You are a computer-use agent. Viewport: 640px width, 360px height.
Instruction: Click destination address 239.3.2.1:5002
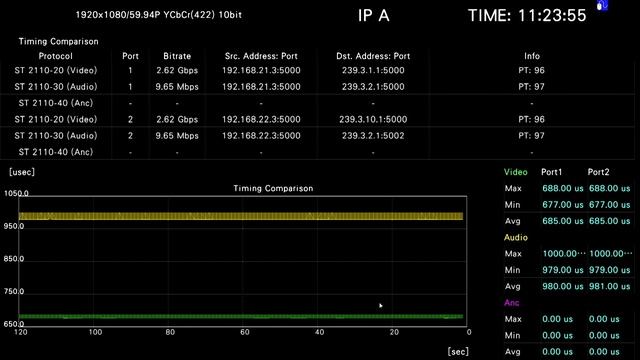point(373,136)
